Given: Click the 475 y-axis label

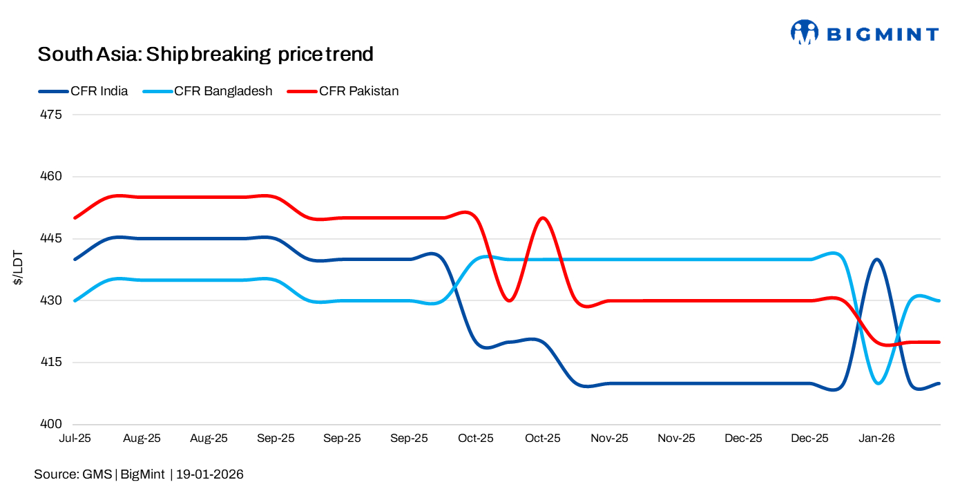Looking at the screenshot, I should click(x=52, y=115).
